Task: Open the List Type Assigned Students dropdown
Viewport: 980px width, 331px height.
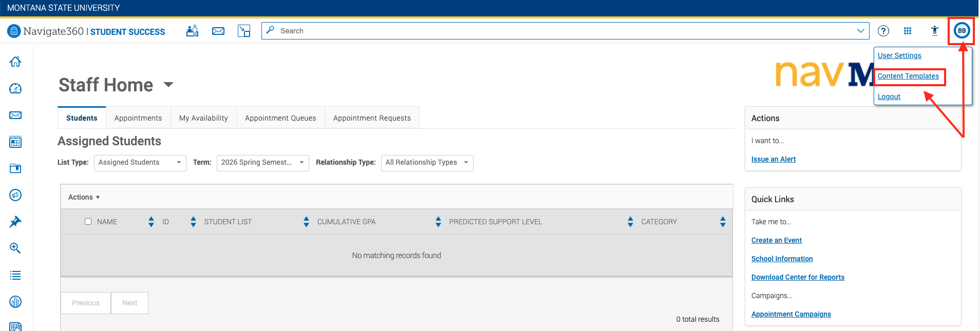Action: click(140, 163)
